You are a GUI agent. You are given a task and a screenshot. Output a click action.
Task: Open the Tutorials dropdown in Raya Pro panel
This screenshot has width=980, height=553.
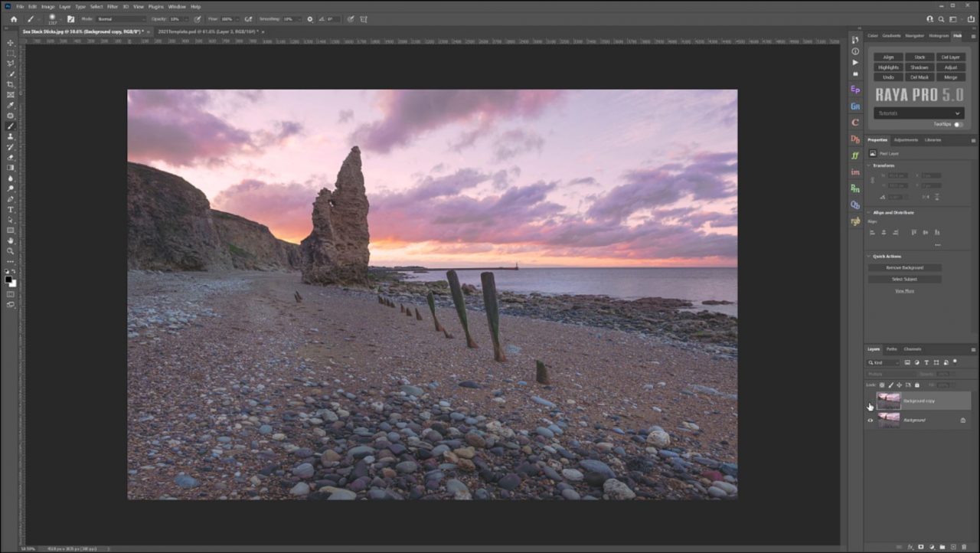click(x=918, y=113)
